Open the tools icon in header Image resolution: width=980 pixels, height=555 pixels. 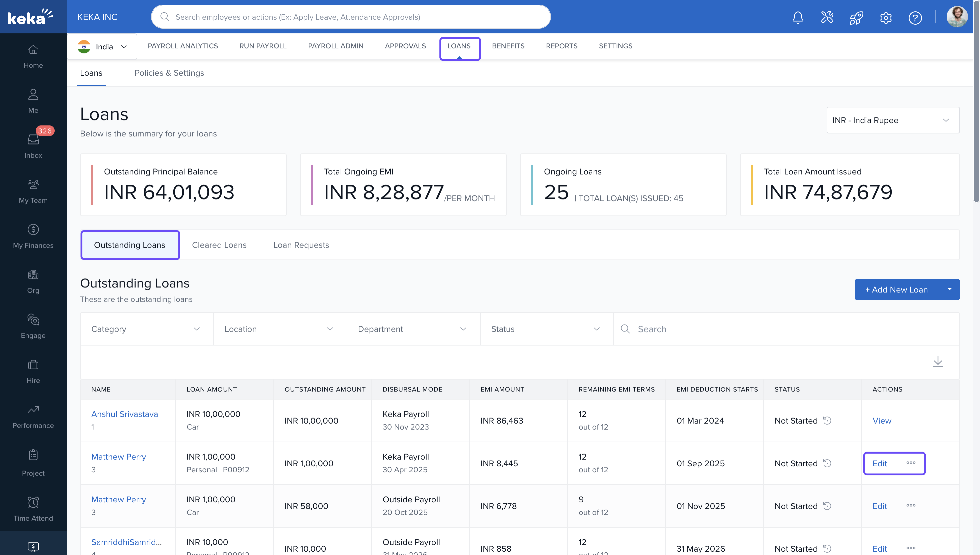tap(827, 17)
